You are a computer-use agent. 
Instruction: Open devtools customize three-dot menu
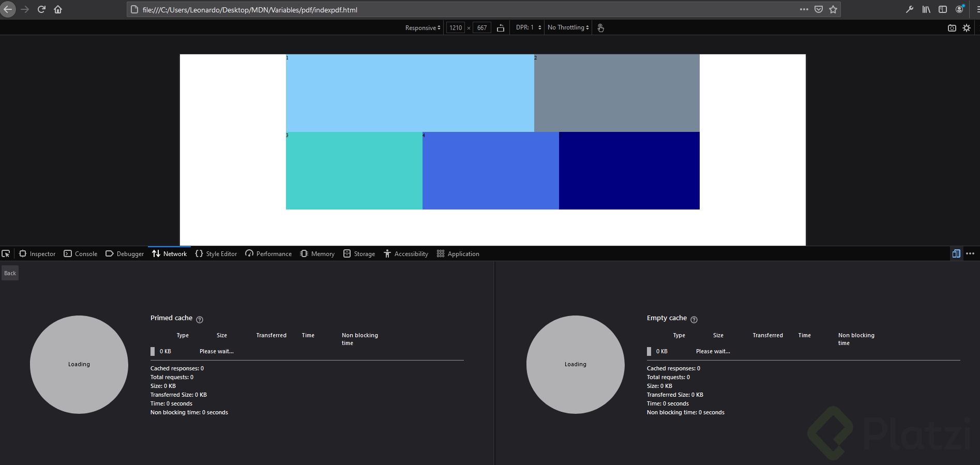point(970,253)
